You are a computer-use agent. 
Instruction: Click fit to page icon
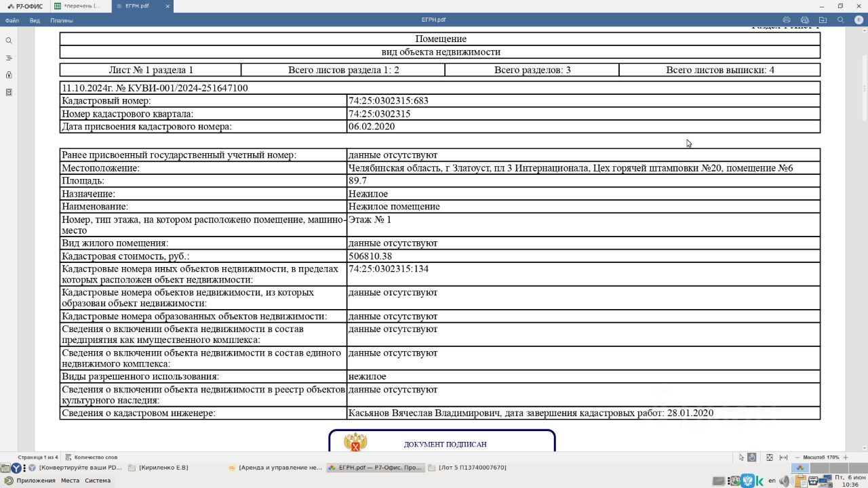coord(770,457)
